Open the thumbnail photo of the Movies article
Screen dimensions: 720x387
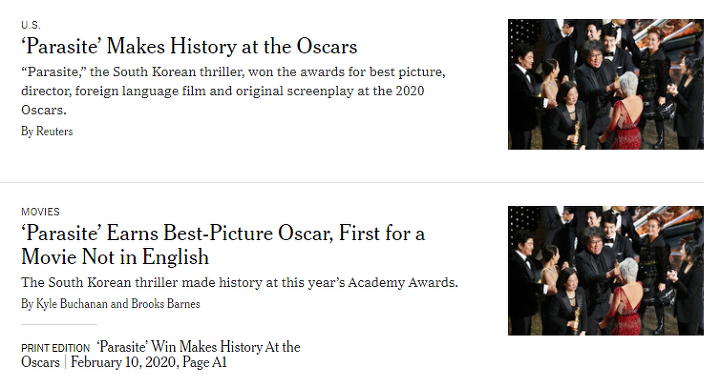(x=606, y=270)
